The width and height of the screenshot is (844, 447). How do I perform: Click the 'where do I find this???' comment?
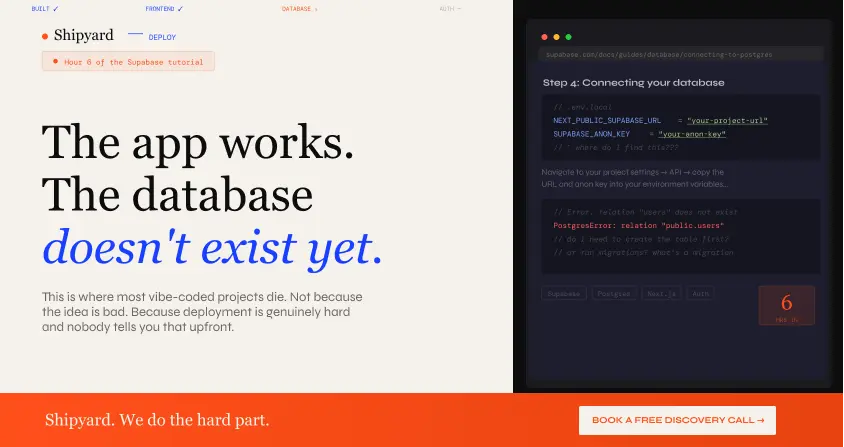tap(616, 148)
